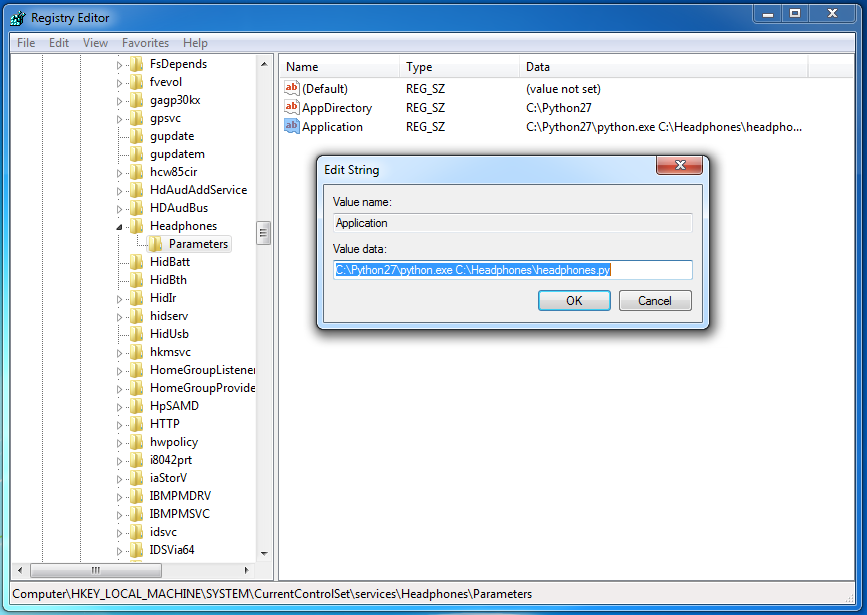Open the File menu
The height and width of the screenshot is (615, 867).
point(26,43)
